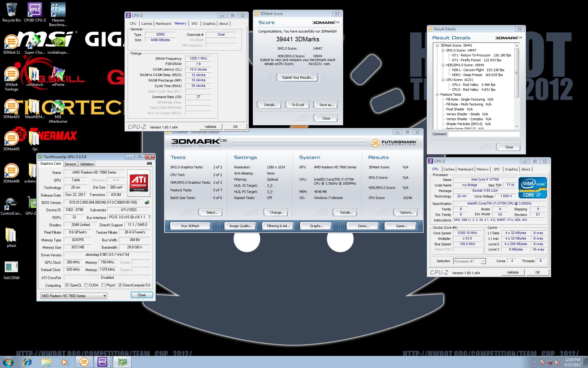Toggle the CUDA checkbox in GPU-Z
588x368 pixels.
86,285
